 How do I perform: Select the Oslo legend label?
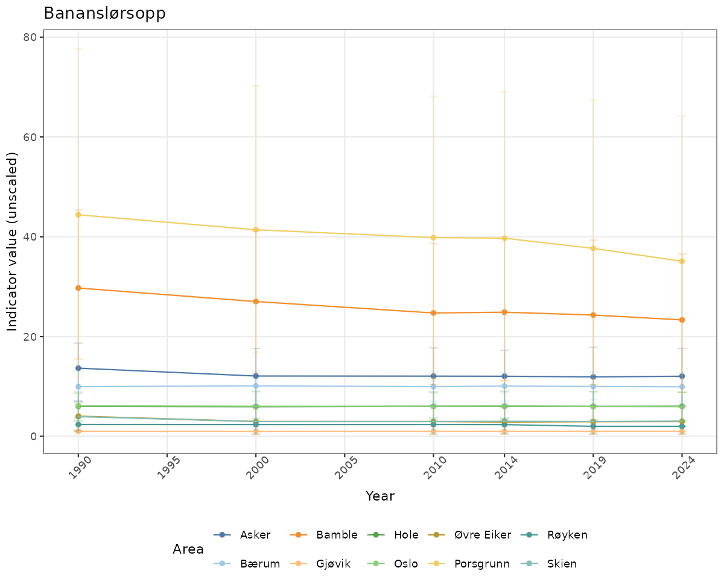click(x=407, y=564)
